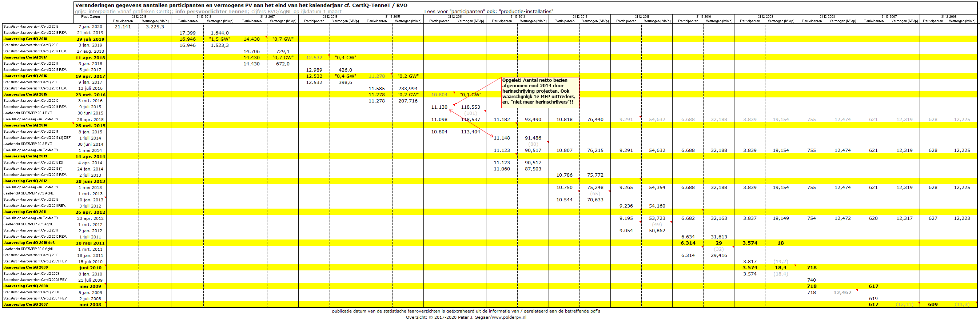The width and height of the screenshot is (980, 322).
Task: Select the capacity value '87,503'
Action: coord(533,169)
